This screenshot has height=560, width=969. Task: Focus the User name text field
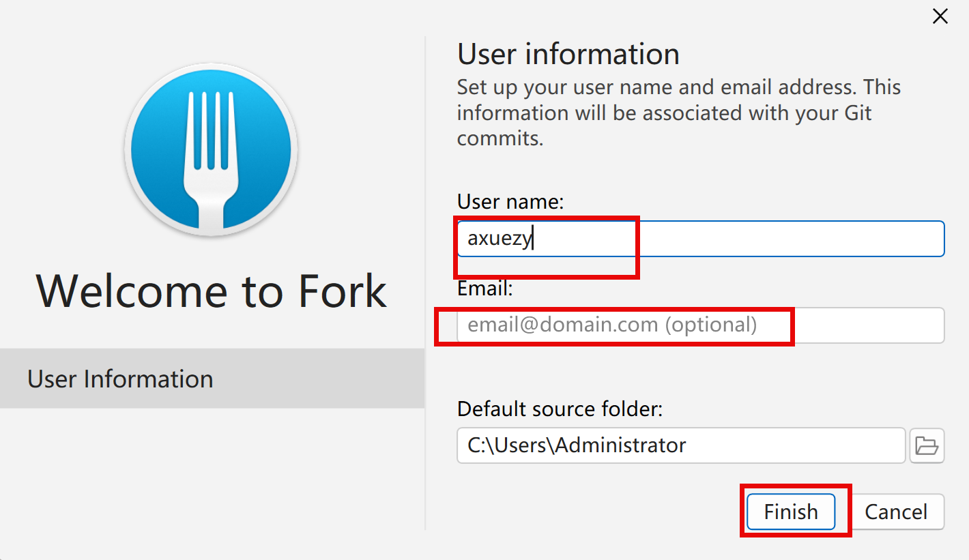(x=700, y=239)
